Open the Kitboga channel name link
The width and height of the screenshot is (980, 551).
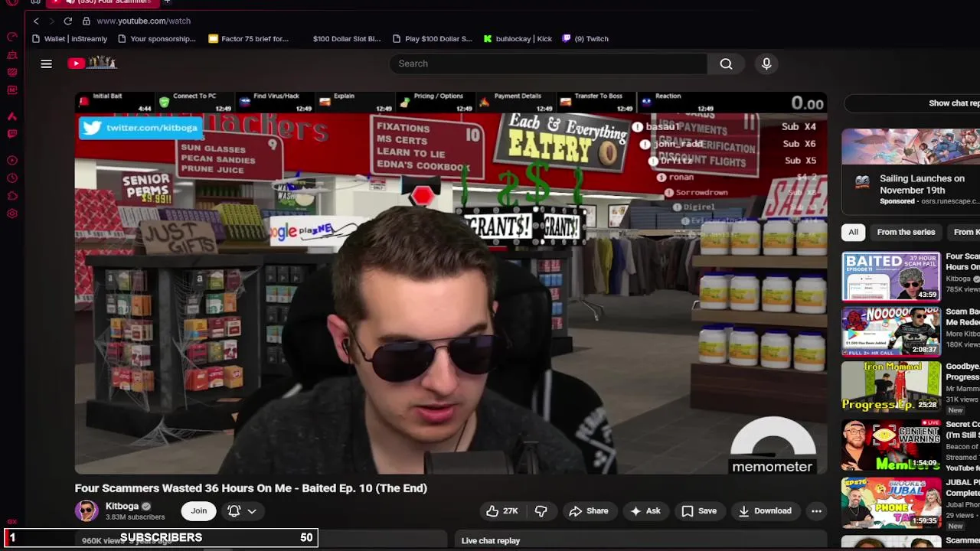tap(122, 506)
